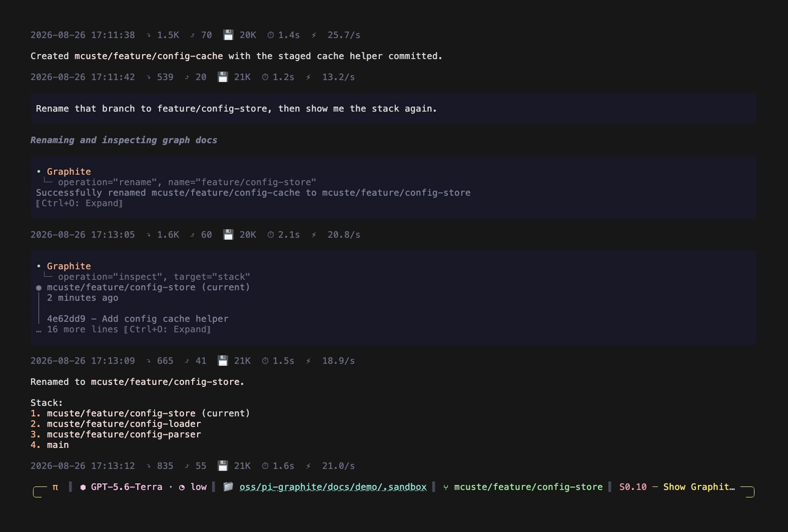The image size is (788, 532).
Task: Click the timestamp 2026-08-26 17:13:12
Action: [x=83, y=465]
